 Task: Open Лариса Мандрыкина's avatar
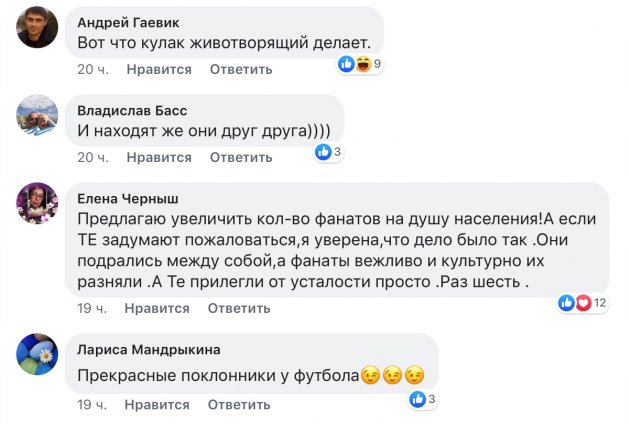(36, 355)
